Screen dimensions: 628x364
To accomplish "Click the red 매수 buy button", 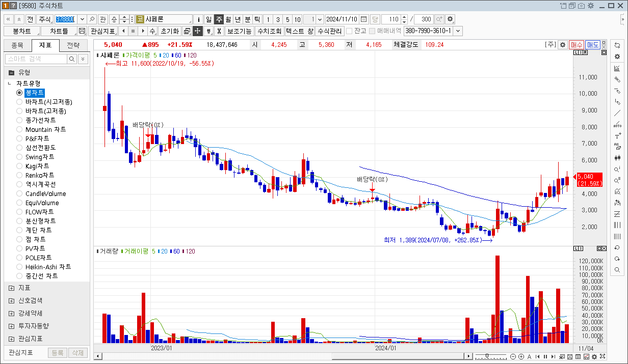I will pyautogui.click(x=577, y=45).
